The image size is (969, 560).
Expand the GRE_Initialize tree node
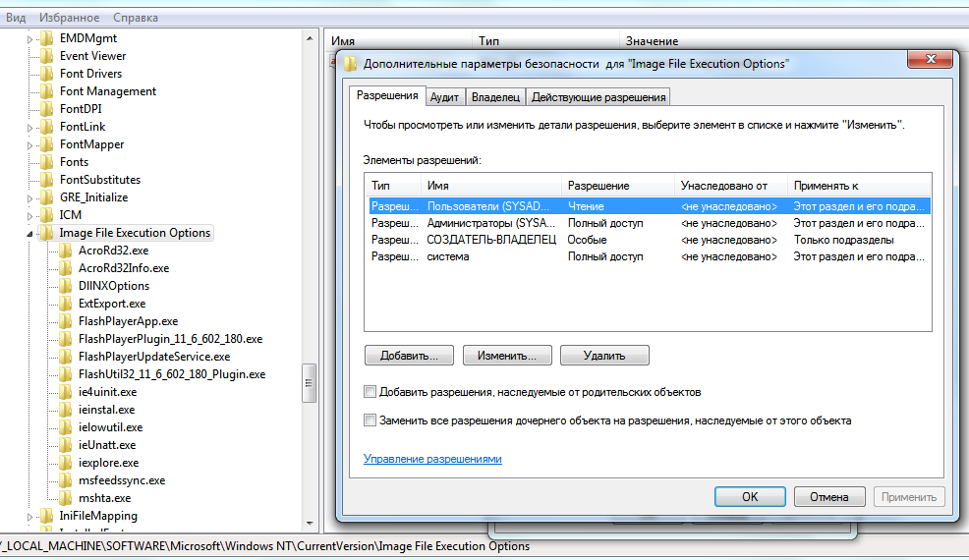29,198
